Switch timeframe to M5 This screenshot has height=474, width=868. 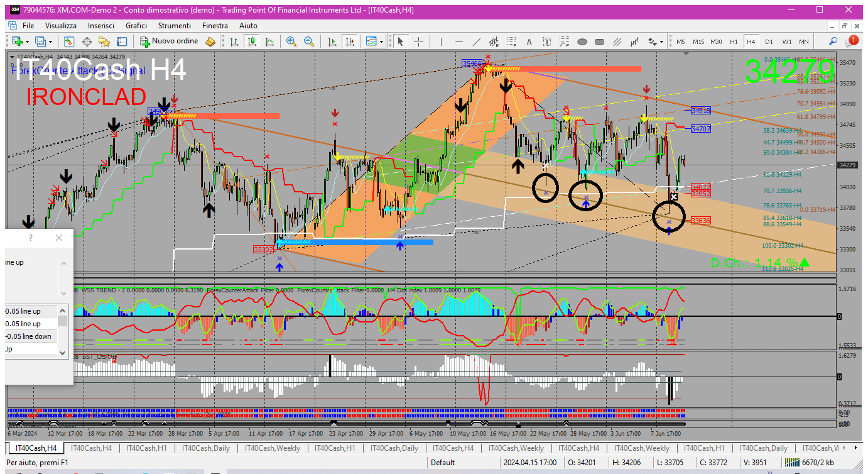tap(681, 41)
